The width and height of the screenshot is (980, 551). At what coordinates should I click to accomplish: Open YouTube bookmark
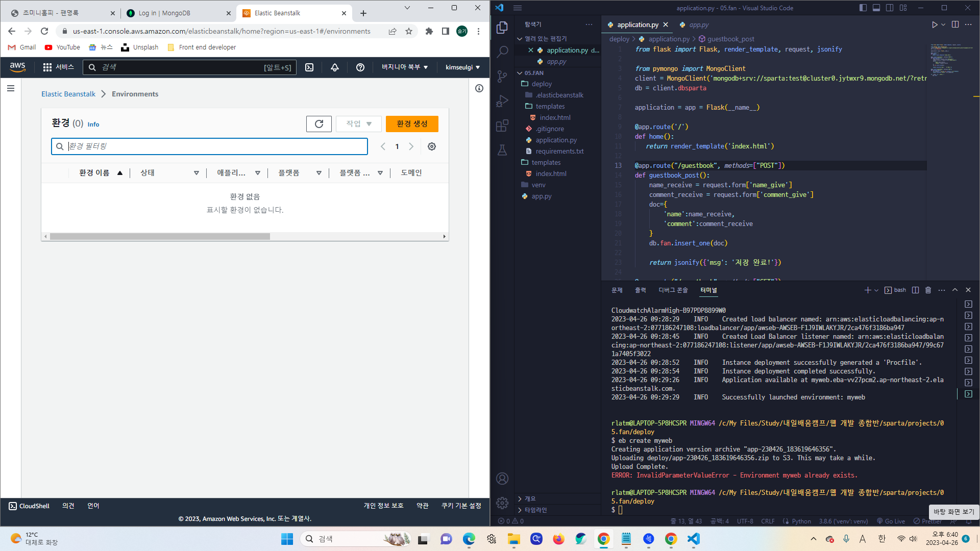click(x=62, y=47)
